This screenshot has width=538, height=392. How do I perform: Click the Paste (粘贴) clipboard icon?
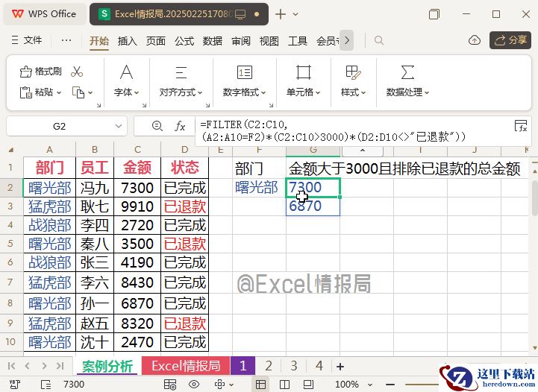point(26,92)
